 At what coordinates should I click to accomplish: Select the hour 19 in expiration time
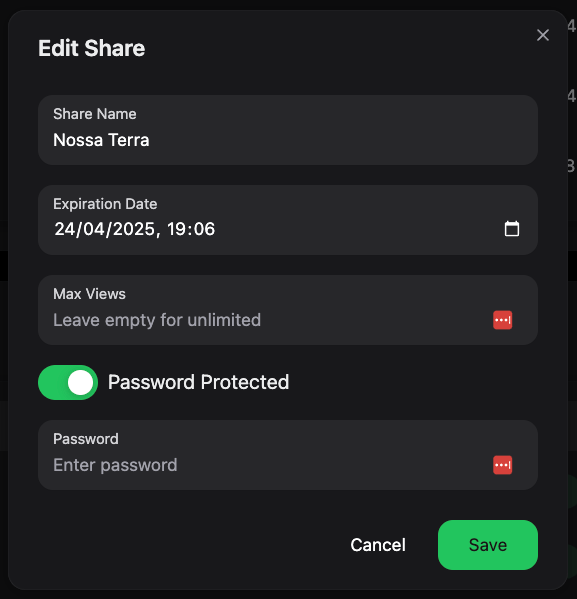pyautogui.click(x=176, y=229)
